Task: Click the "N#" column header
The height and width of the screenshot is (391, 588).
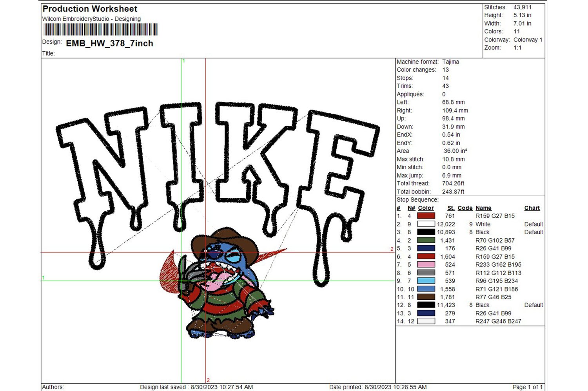Action: click(x=411, y=208)
